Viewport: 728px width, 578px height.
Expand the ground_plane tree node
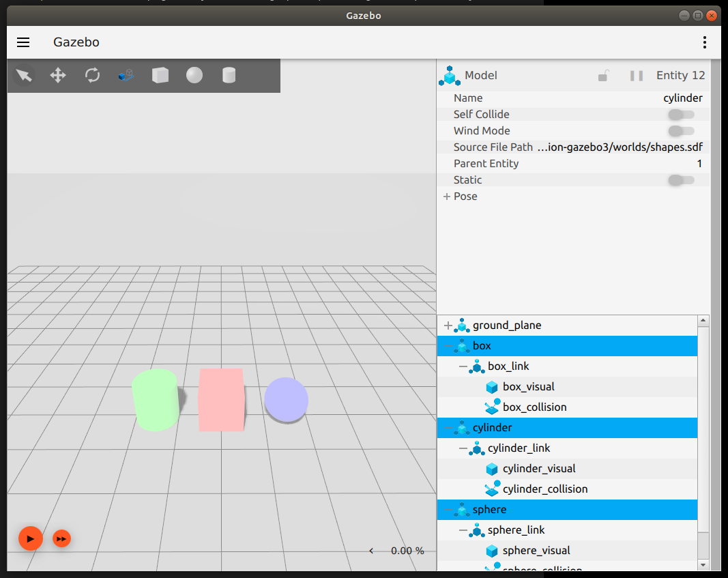tap(448, 326)
